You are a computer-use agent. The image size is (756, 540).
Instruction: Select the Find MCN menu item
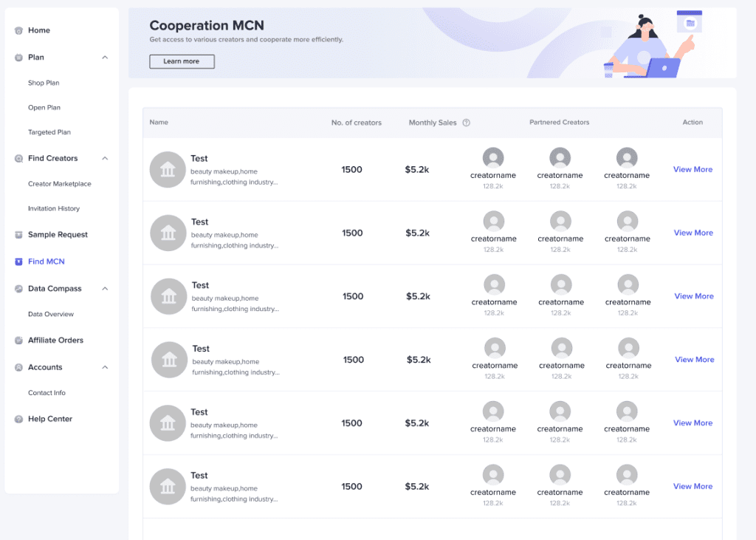47,262
